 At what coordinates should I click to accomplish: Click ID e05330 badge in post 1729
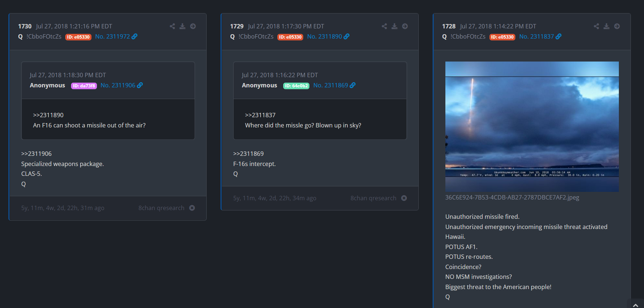tap(290, 37)
